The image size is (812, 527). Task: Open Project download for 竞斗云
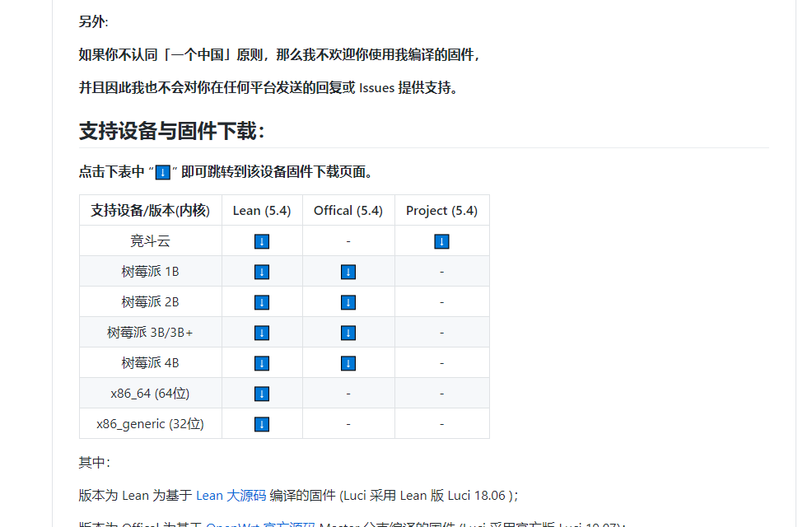point(441,241)
